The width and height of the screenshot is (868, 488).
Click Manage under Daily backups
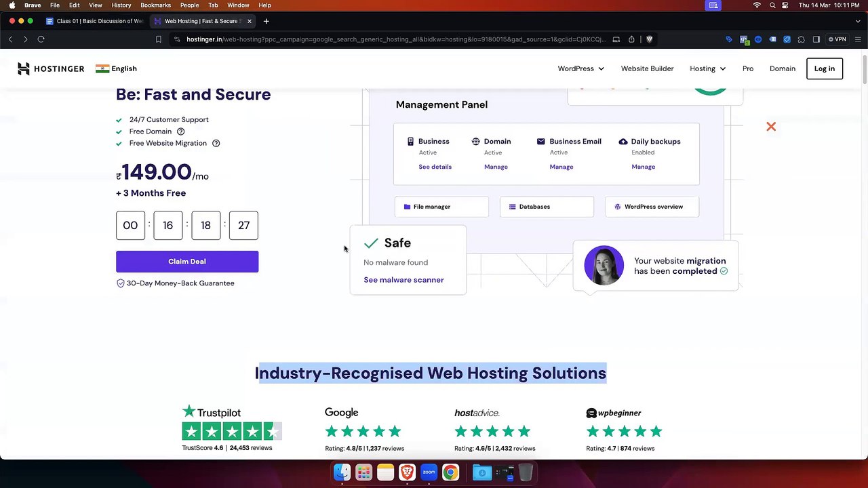click(644, 167)
